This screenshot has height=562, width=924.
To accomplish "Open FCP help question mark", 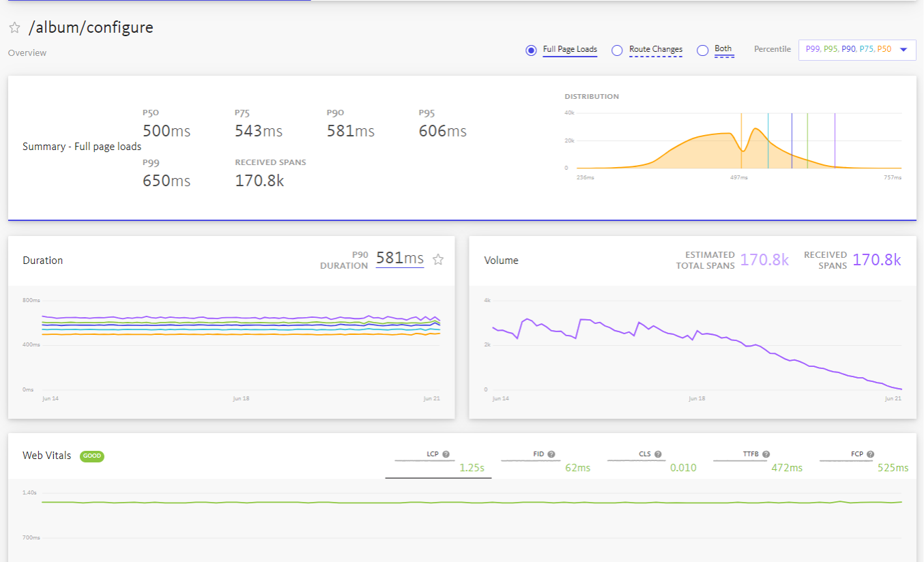I will coord(870,454).
